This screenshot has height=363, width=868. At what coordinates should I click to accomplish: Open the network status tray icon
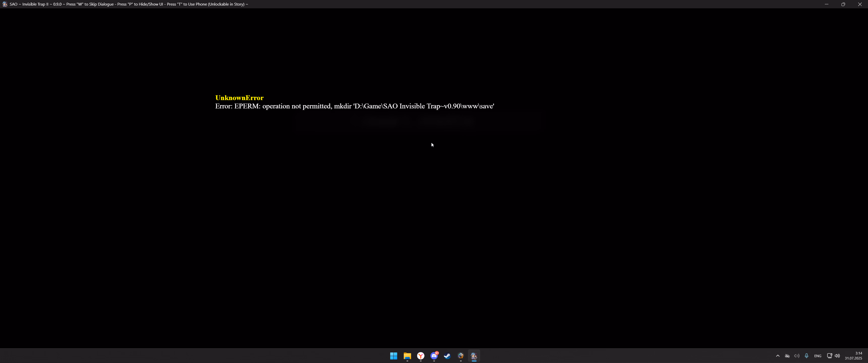tap(830, 356)
